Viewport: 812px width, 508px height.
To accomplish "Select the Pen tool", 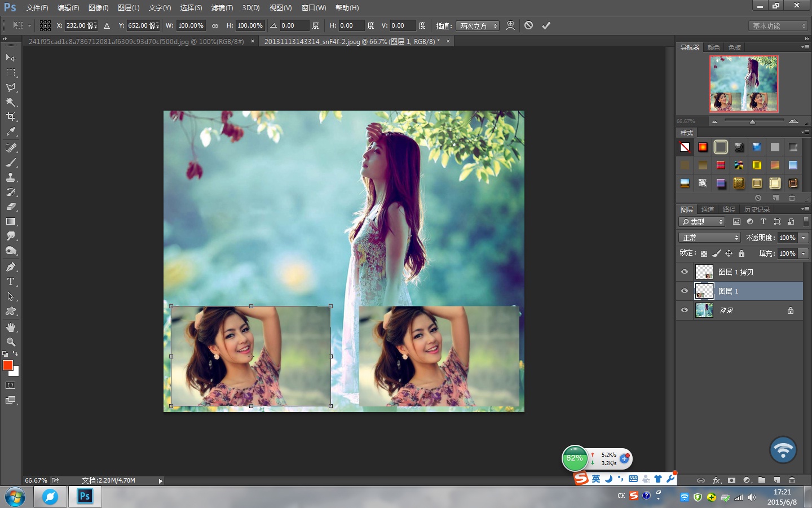I will pos(11,267).
